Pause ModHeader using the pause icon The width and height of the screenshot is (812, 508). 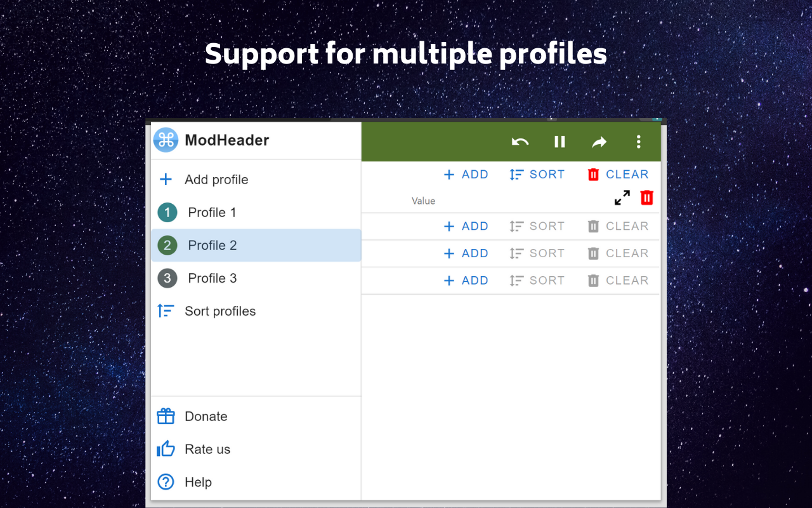[x=560, y=142]
